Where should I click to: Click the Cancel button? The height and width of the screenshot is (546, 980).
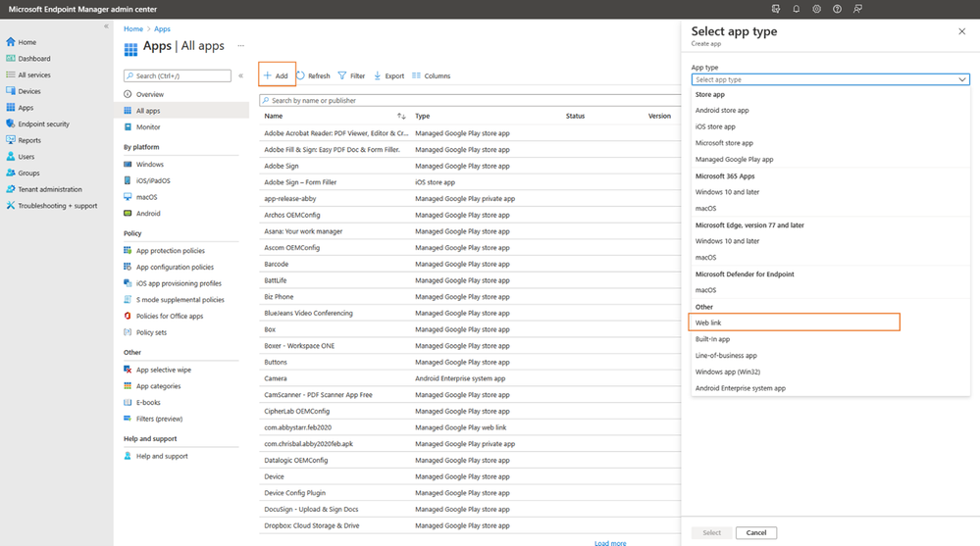[x=755, y=532]
